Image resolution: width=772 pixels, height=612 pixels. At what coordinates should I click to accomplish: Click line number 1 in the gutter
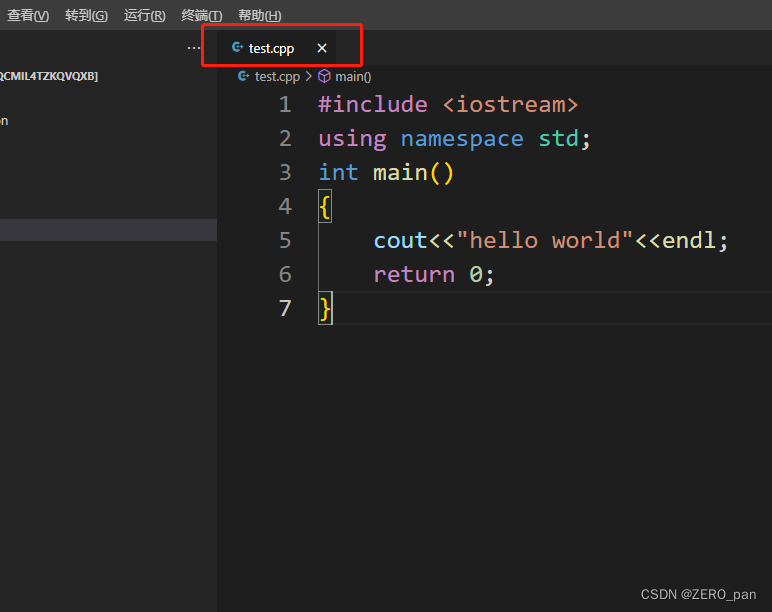[285, 104]
